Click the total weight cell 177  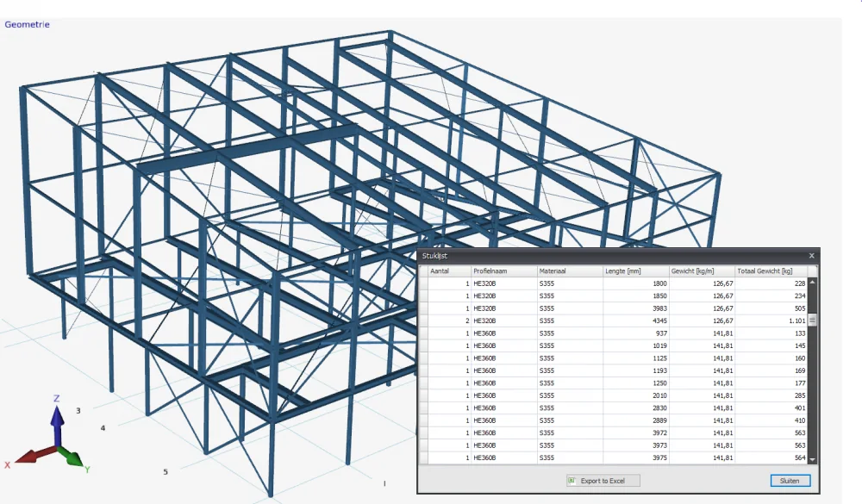click(771, 383)
